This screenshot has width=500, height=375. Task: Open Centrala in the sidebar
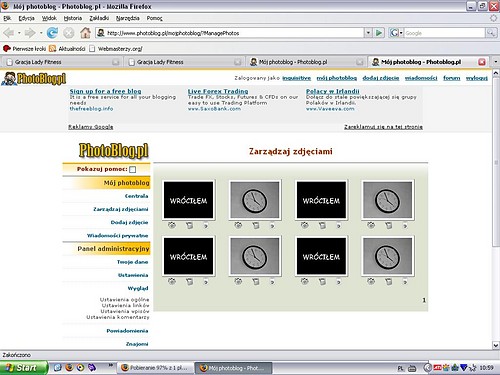(x=136, y=196)
